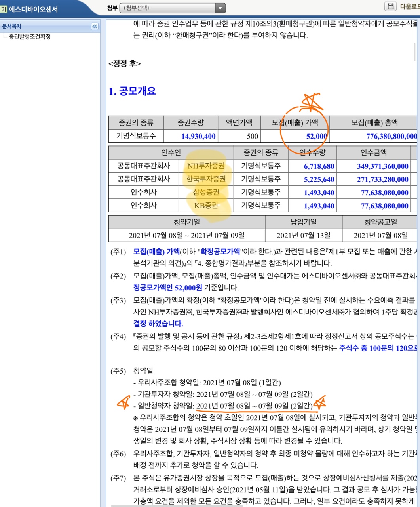Click the 14,930,400 securities quantity cell
The height and width of the screenshot is (507, 420).
(x=191, y=136)
